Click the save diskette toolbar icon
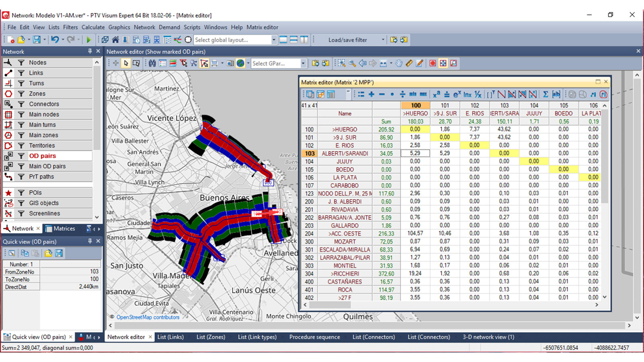 (x=37, y=39)
